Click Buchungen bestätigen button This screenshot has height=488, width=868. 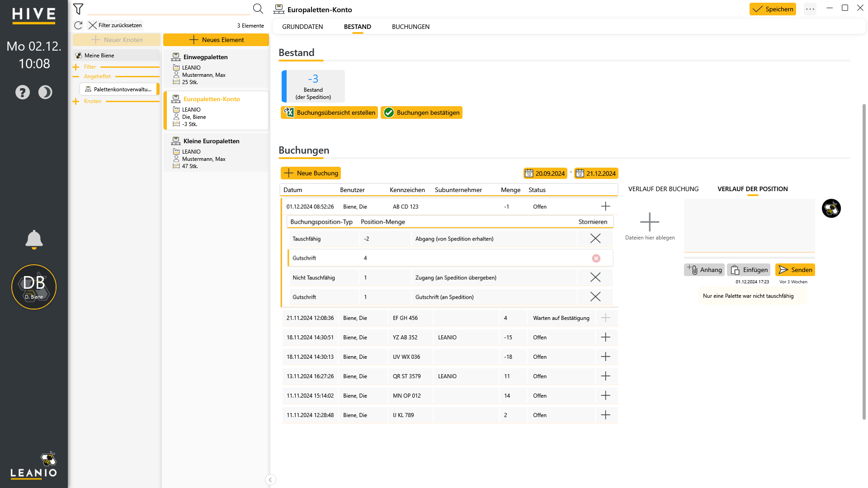pos(421,113)
